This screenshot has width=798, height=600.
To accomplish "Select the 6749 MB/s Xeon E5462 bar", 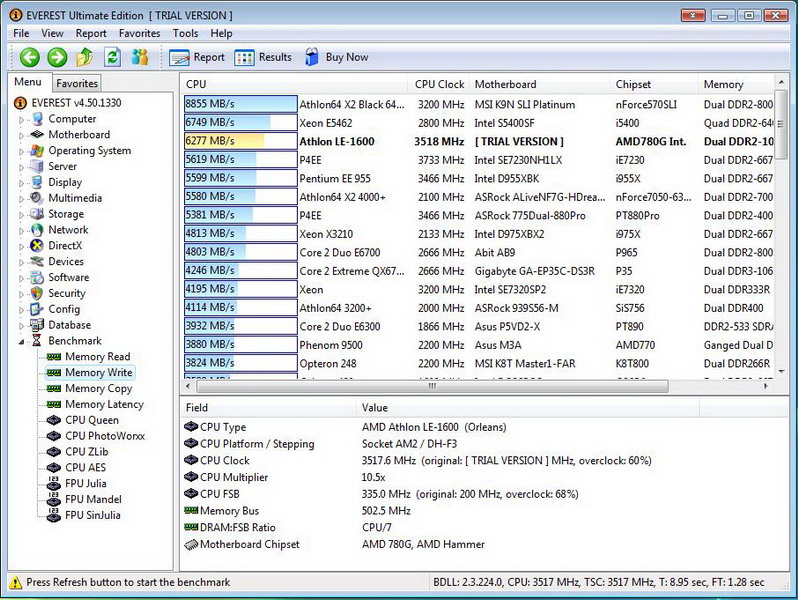I will tap(241, 123).
